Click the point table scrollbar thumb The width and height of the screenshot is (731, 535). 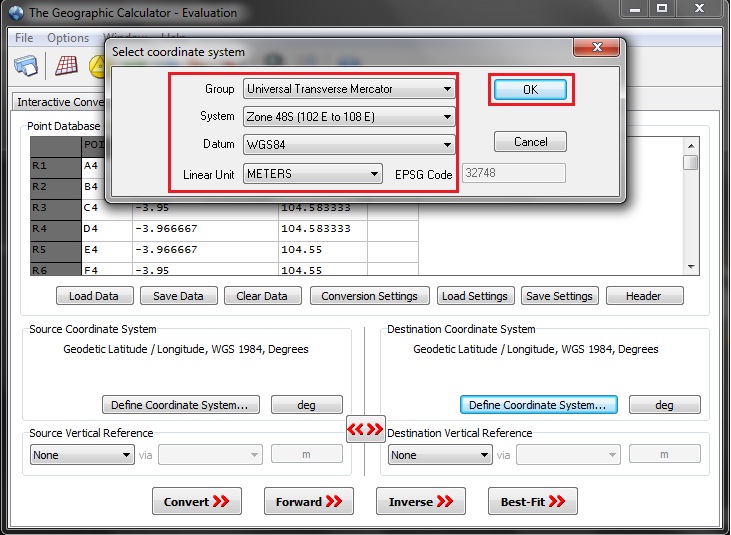click(x=691, y=163)
